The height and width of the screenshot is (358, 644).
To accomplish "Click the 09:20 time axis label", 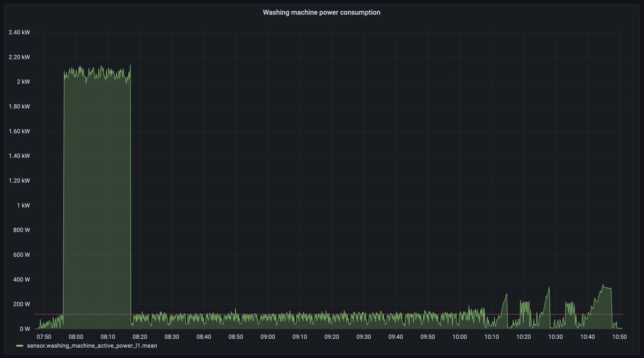I will (332, 337).
